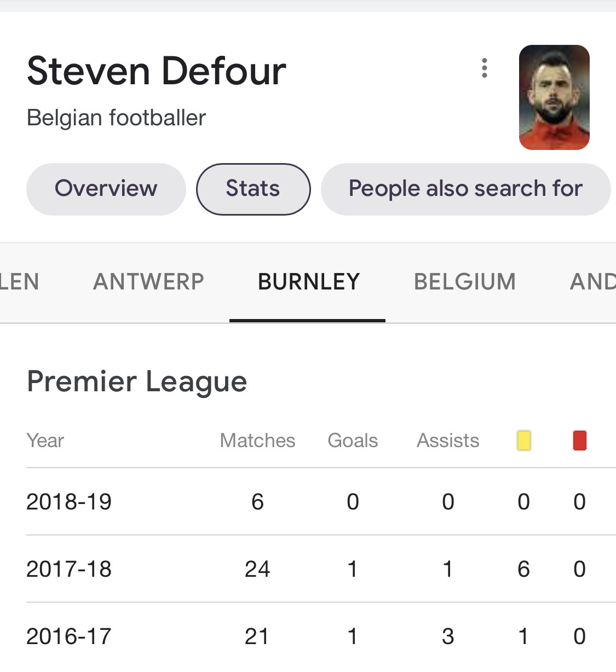The width and height of the screenshot is (616, 672).
Task: Select the Burnley tab
Action: tap(308, 282)
